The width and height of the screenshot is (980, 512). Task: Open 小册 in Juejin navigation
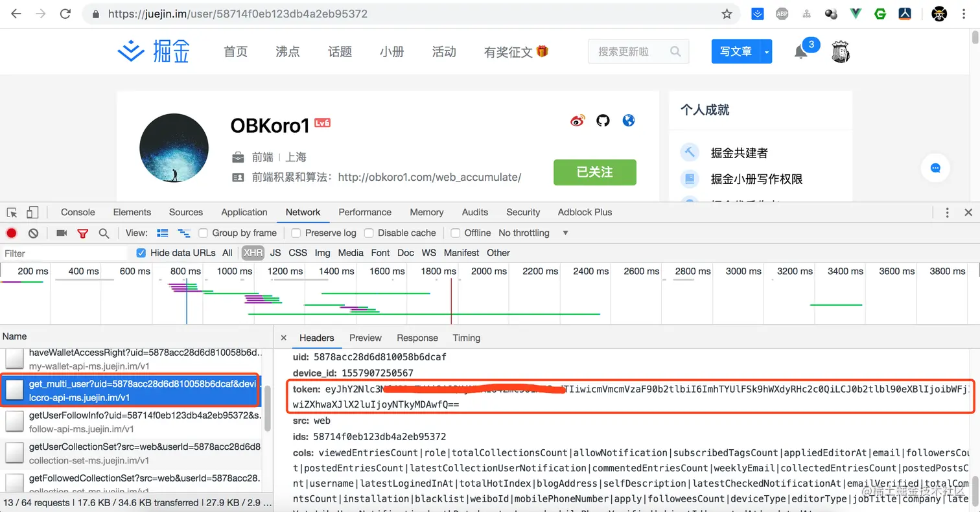point(392,52)
